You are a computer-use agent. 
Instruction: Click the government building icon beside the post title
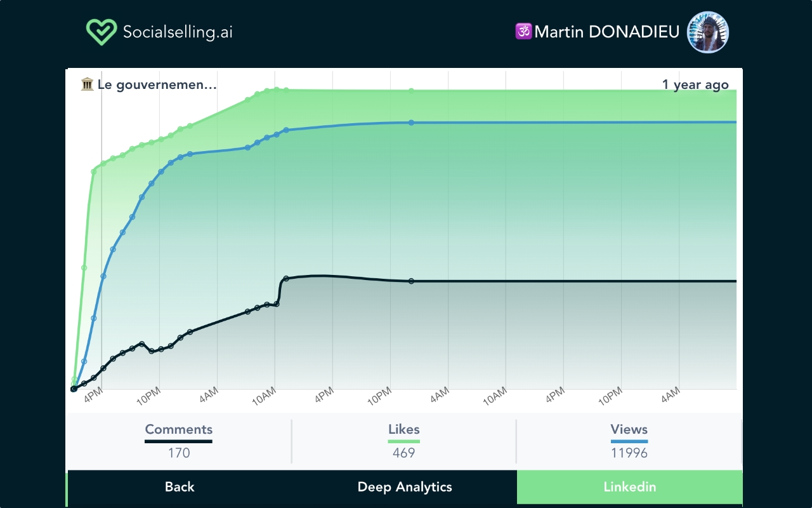point(88,84)
